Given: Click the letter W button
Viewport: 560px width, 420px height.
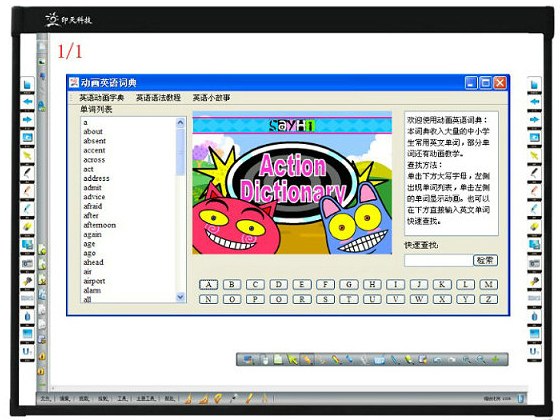Looking at the screenshot, I should 419,299.
